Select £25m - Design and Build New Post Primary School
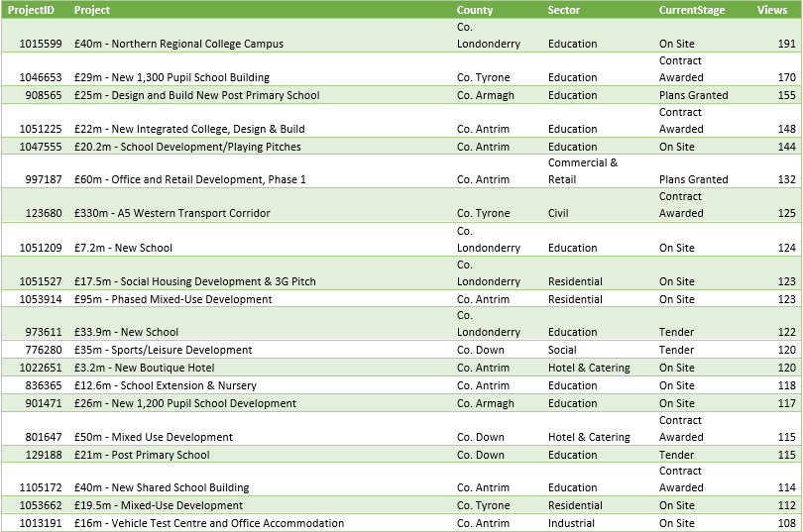Image resolution: width=803 pixels, height=532 pixels. 196,96
